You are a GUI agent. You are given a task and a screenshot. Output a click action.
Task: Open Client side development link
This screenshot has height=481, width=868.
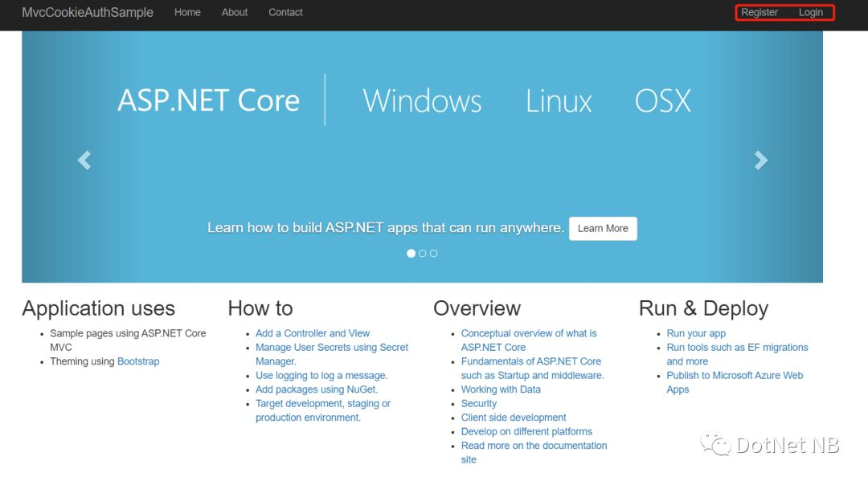pos(513,418)
